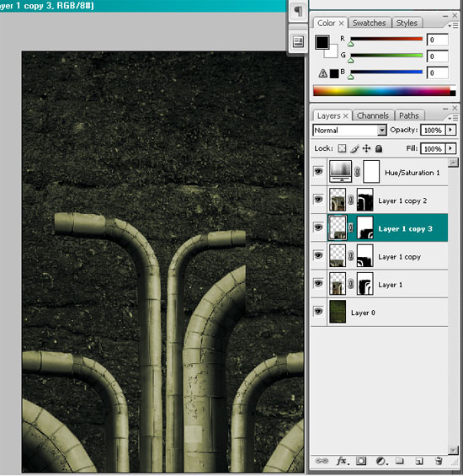Click the B blue slider
The width and height of the screenshot is (463, 476).
(x=386, y=72)
